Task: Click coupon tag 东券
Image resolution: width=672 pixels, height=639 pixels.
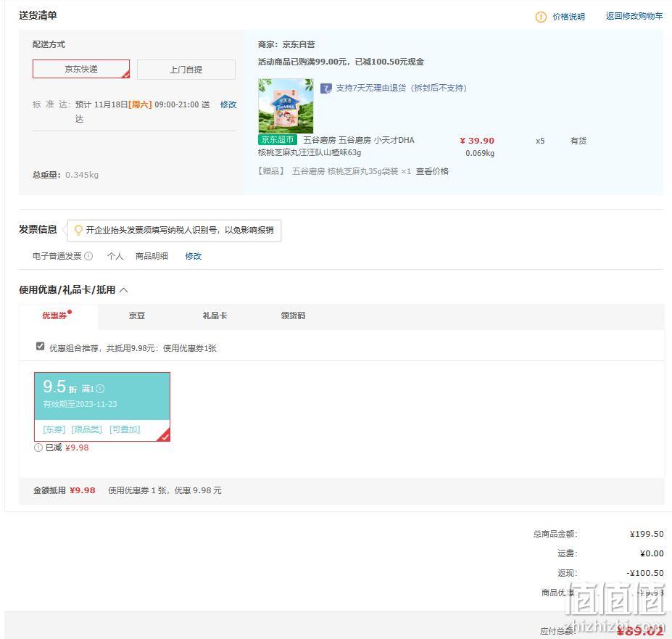Action: tap(54, 429)
